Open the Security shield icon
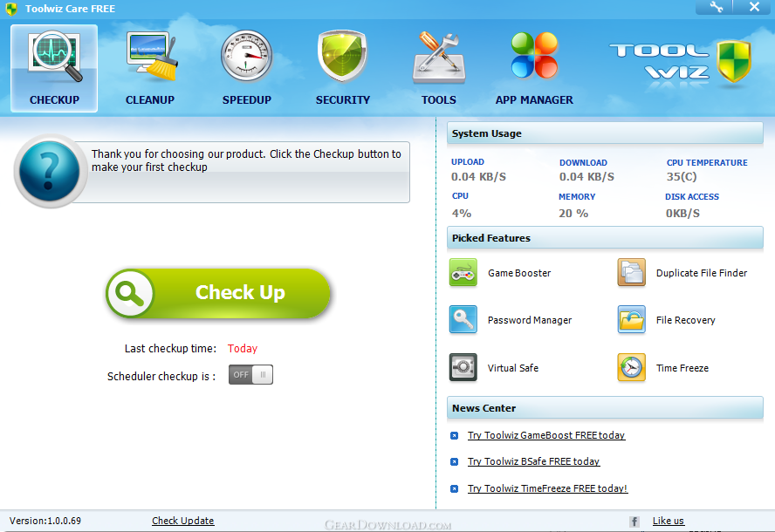 click(342, 56)
